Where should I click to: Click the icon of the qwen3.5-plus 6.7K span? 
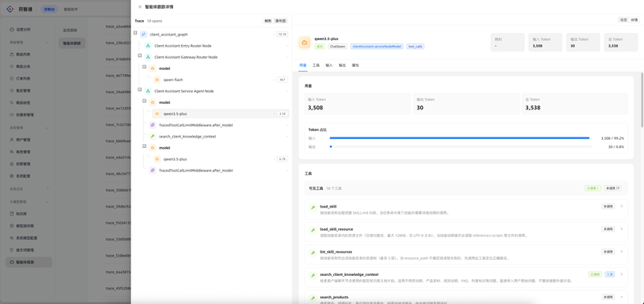point(157,158)
